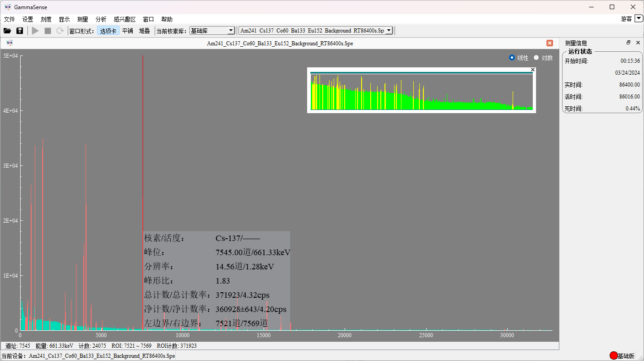Enable 选项卡 tabbed window mode
Viewport: 644px width, 361px height.
click(108, 31)
